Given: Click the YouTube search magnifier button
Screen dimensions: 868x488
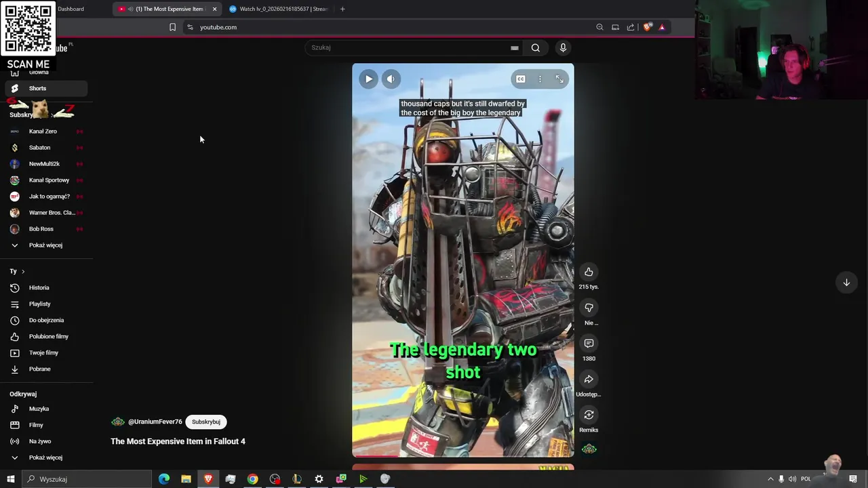Looking at the screenshot, I should tap(536, 47).
